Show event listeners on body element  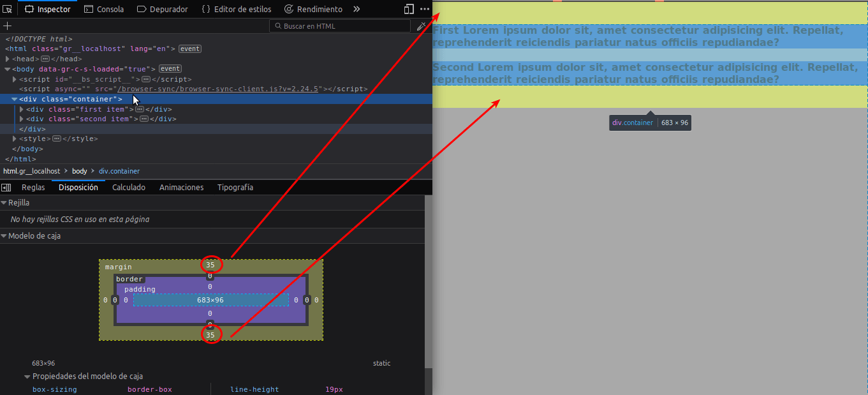170,68
